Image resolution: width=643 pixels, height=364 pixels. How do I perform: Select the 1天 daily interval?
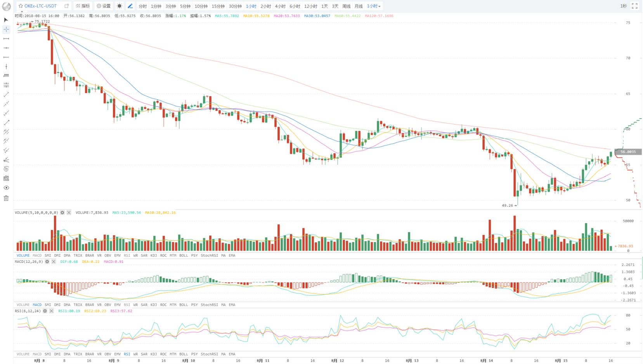(x=325, y=6)
